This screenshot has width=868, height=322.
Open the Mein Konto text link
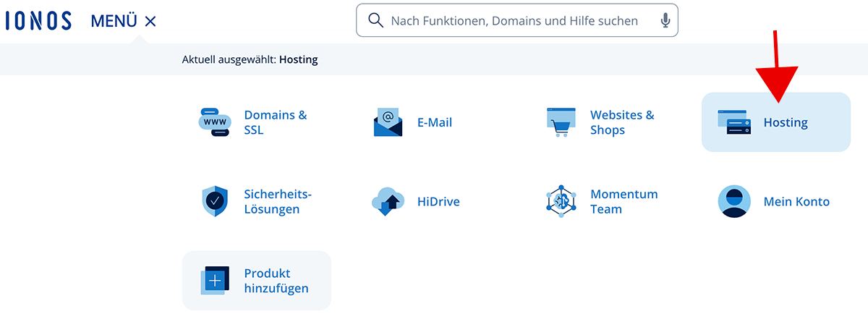(796, 201)
